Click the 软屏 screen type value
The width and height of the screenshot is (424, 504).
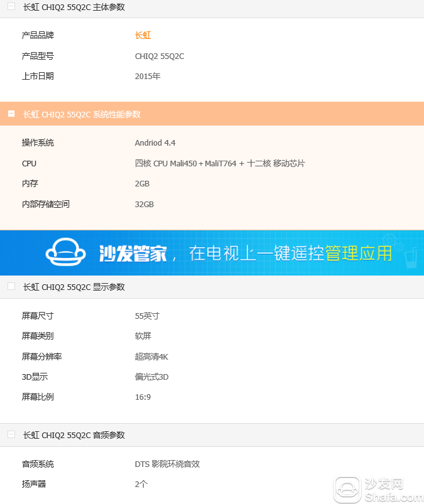143,336
